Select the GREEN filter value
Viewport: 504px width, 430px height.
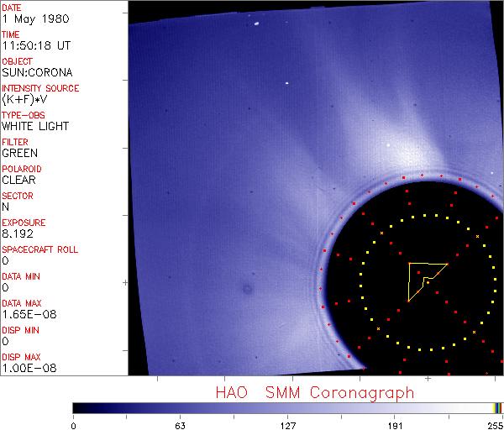pyautogui.click(x=19, y=154)
